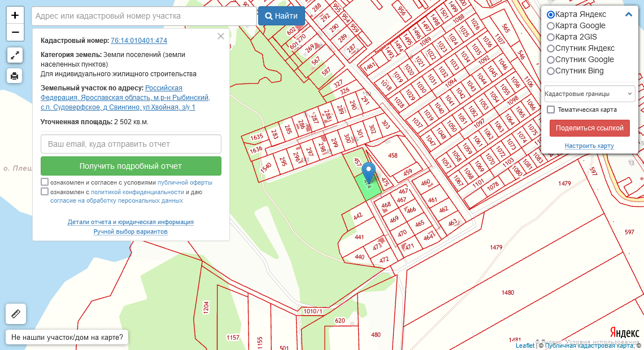Print the map using printer icon
The image size is (644, 350).
[15, 76]
